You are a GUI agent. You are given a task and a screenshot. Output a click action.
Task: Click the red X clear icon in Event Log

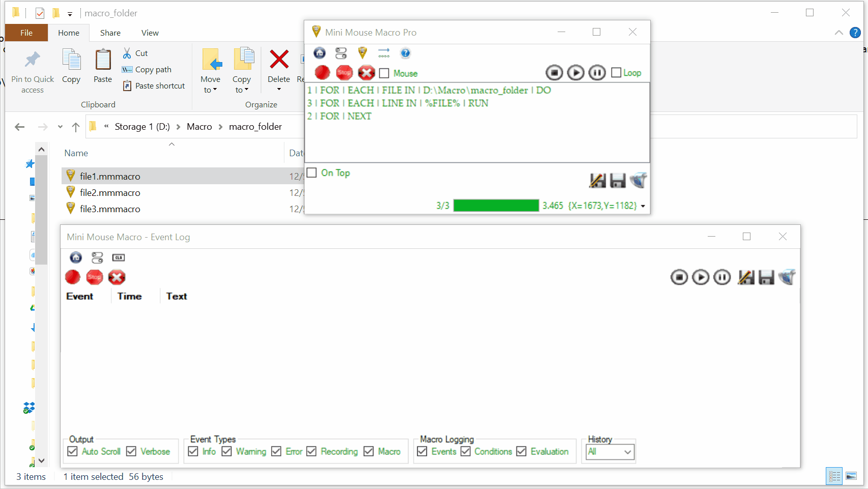pos(117,277)
